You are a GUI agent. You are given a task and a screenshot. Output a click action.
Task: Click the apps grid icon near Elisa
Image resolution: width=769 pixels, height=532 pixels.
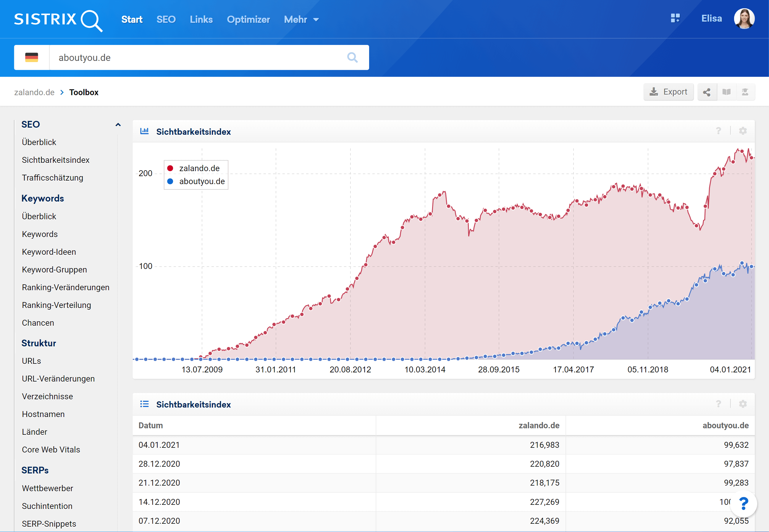click(675, 18)
